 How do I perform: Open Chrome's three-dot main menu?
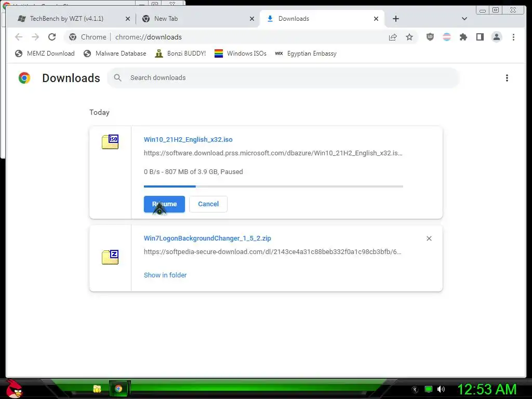coord(513,37)
